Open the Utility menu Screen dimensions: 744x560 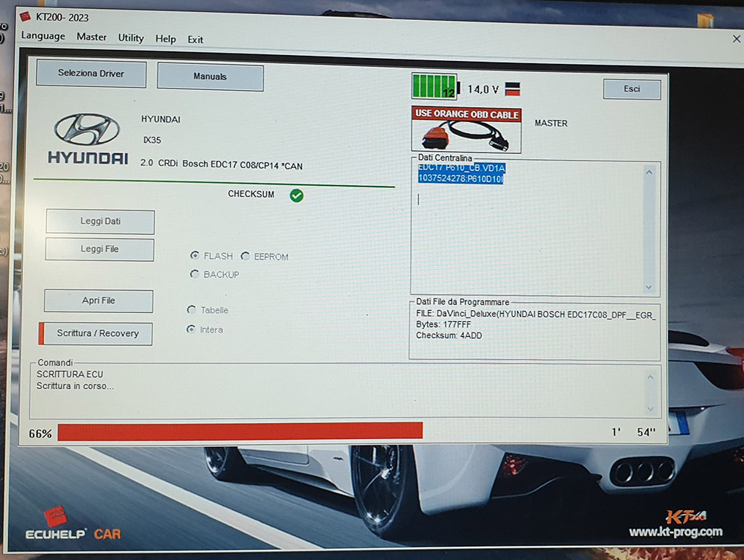pyautogui.click(x=131, y=38)
